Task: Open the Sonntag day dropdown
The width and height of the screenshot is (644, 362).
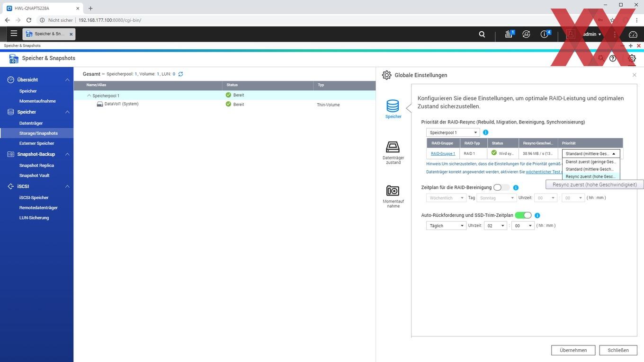Action: [x=496, y=198]
